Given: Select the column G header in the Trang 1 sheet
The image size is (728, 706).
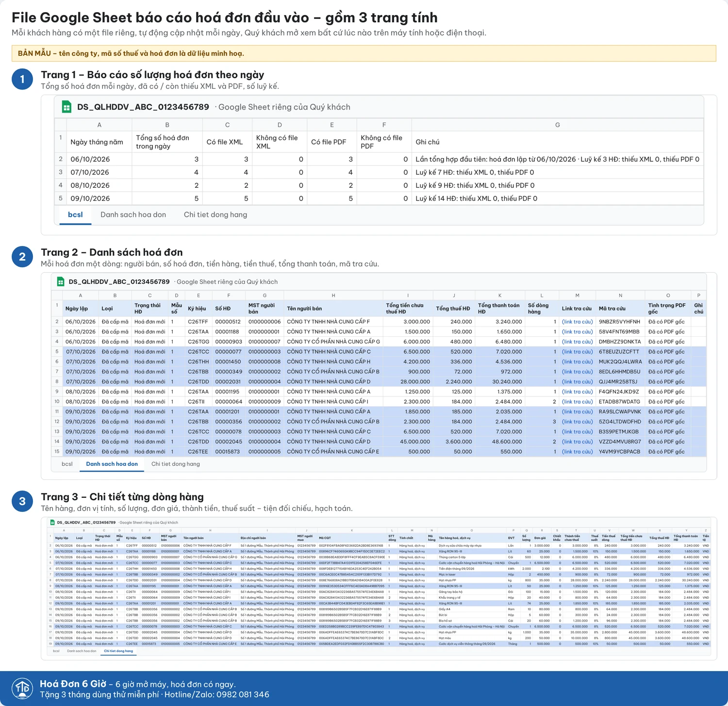Looking at the screenshot, I should [x=557, y=125].
